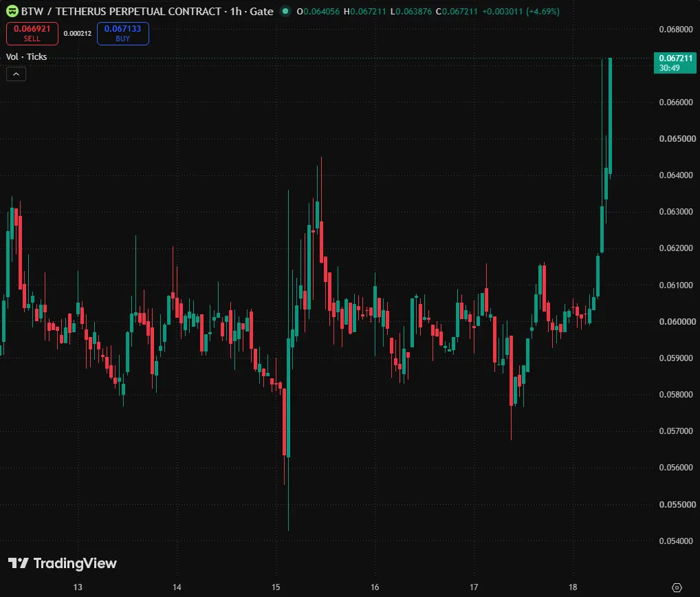Viewport: 700px width, 597px height.
Task: Click date 13 on time axis
Action: click(78, 587)
